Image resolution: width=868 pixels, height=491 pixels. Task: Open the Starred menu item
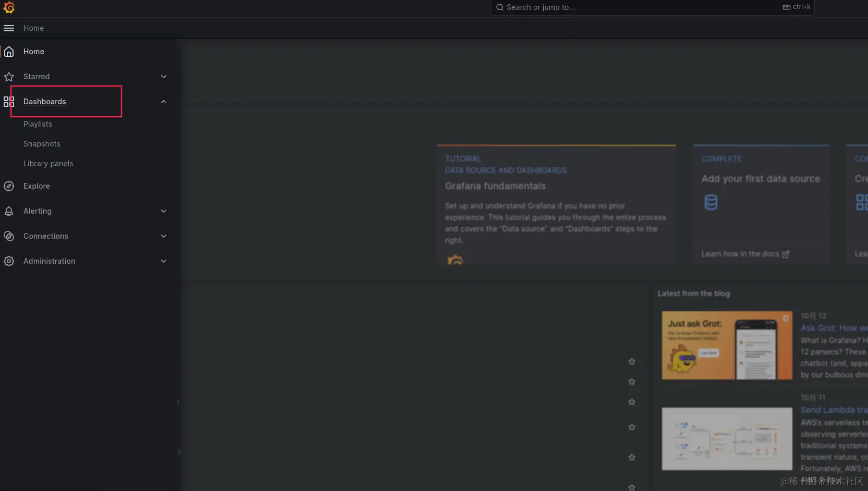(36, 77)
